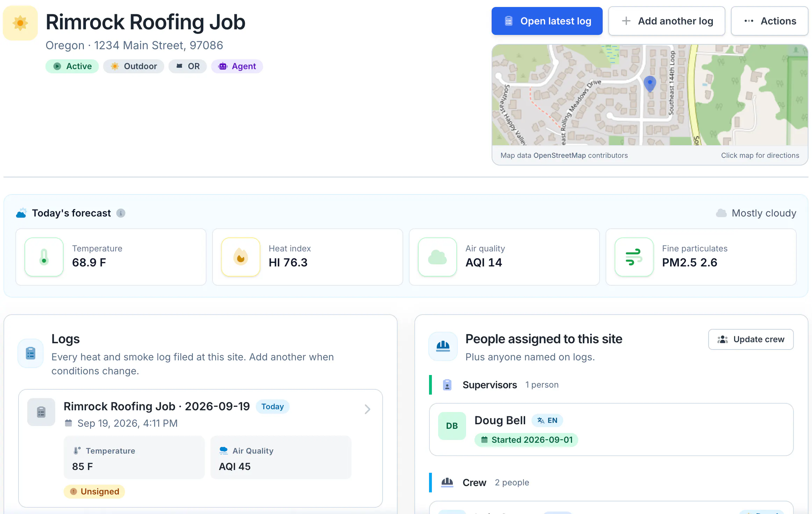Click the Fine particulates wind icon
812x514 pixels.
point(634,257)
